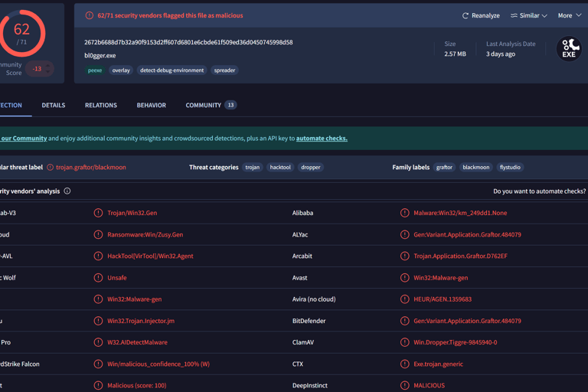Click alert icon in the BitDefender row
Image resolution: width=588 pixels, height=392 pixels.
click(404, 321)
